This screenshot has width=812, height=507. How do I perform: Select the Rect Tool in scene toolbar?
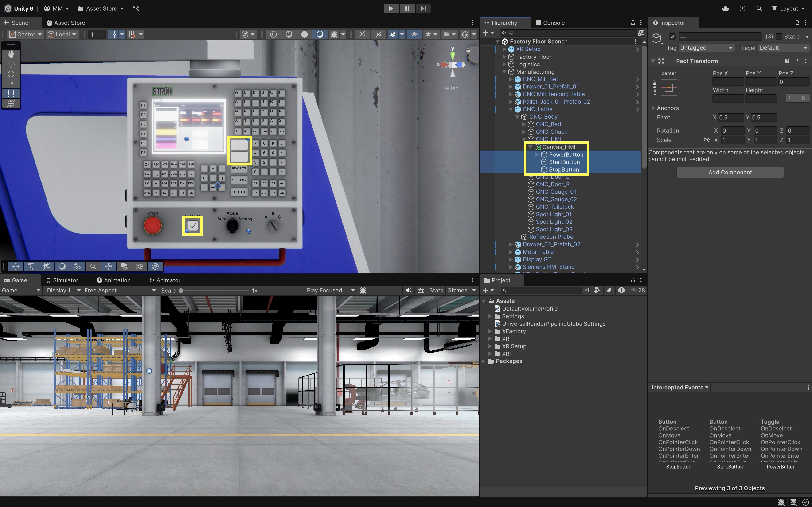point(11,94)
